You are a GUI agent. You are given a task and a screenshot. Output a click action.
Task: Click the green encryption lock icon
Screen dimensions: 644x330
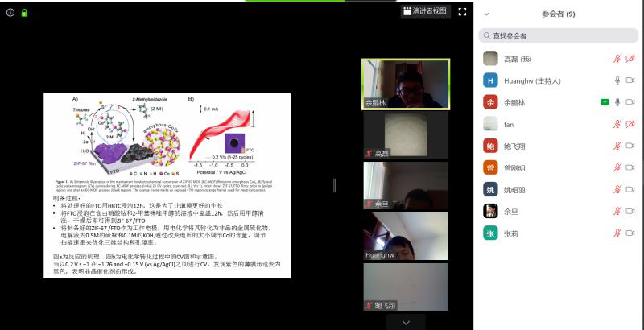pos(24,13)
